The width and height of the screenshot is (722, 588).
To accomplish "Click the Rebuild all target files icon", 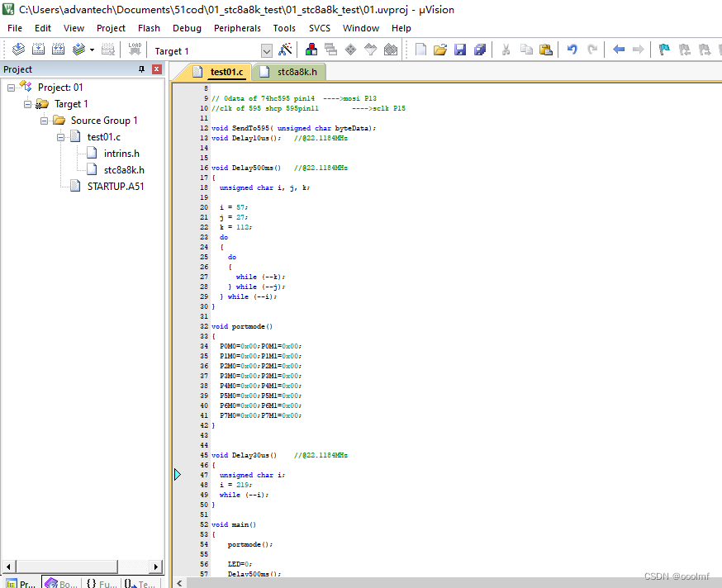I will [58, 49].
